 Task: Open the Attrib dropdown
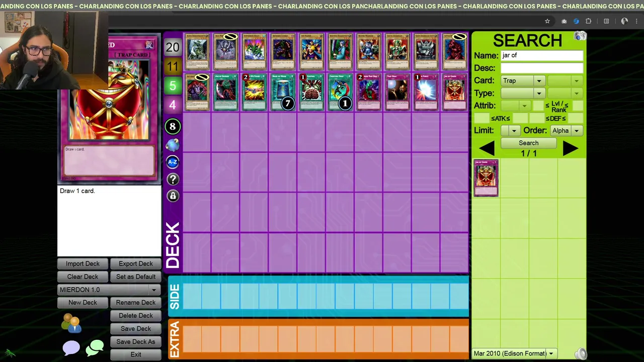pyautogui.click(x=515, y=106)
